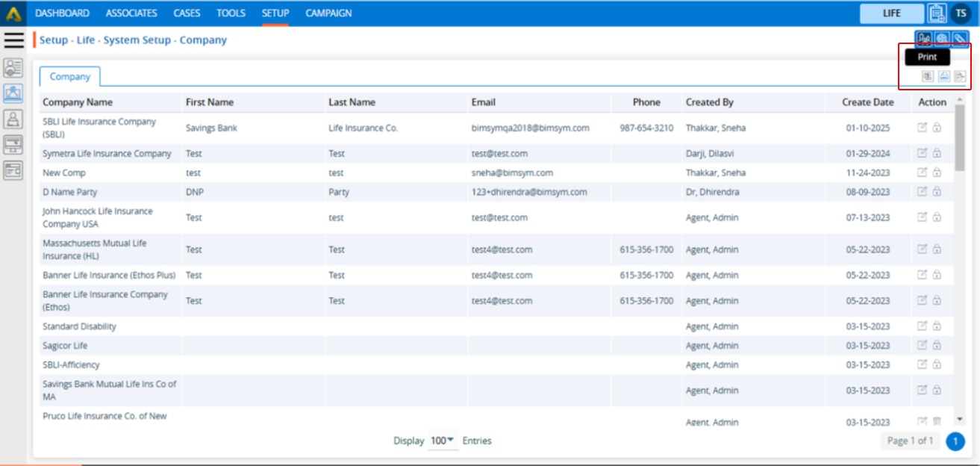Viewport: 980px width, 466px height.
Task: Open the TS user profile avatar
Action: point(960,13)
